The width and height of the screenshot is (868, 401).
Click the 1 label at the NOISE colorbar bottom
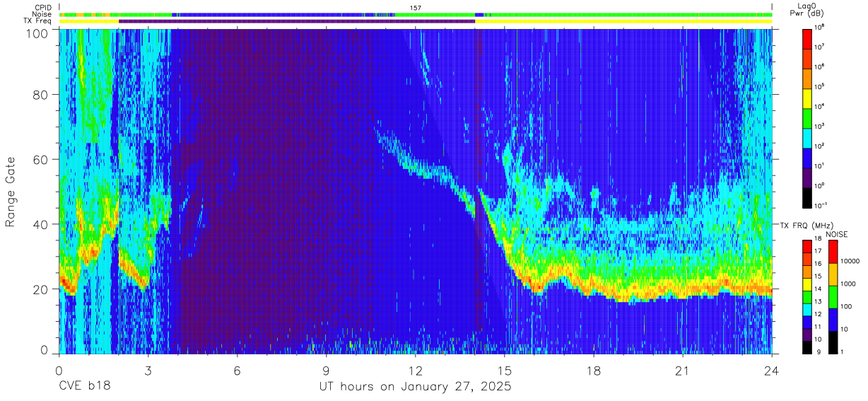click(843, 352)
